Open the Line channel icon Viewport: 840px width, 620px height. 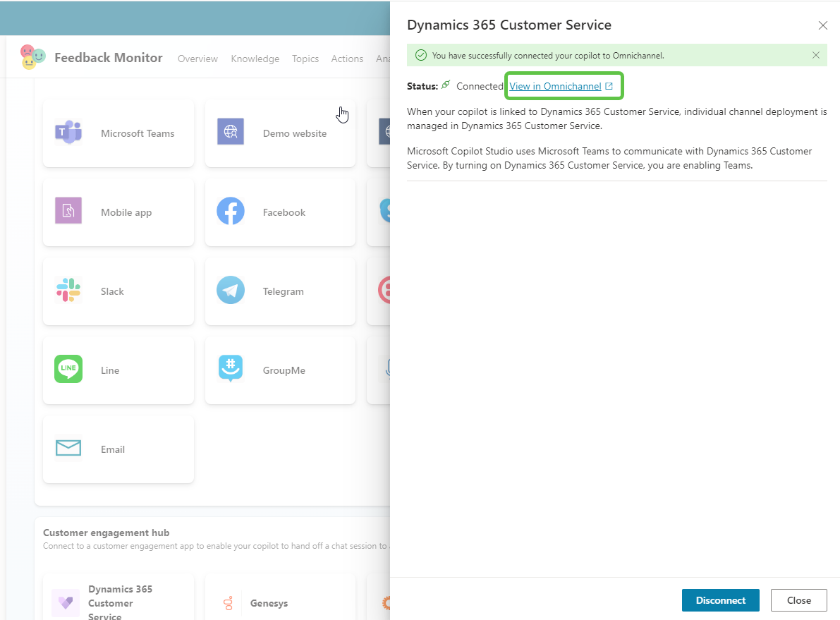[x=68, y=370]
